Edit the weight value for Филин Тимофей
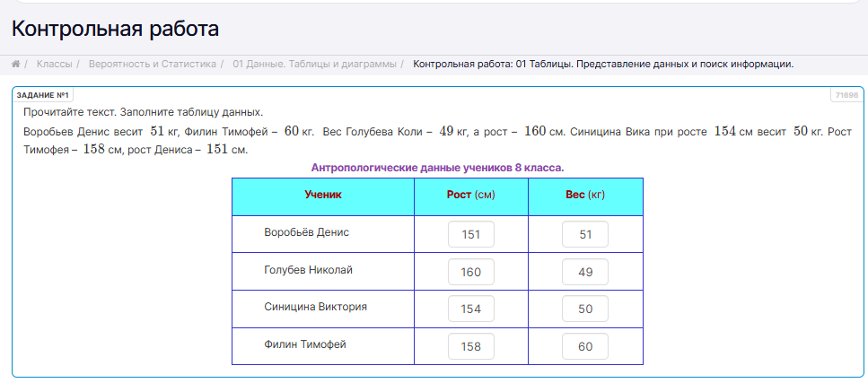The height and width of the screenshot is (383, 868). (585, 346)
